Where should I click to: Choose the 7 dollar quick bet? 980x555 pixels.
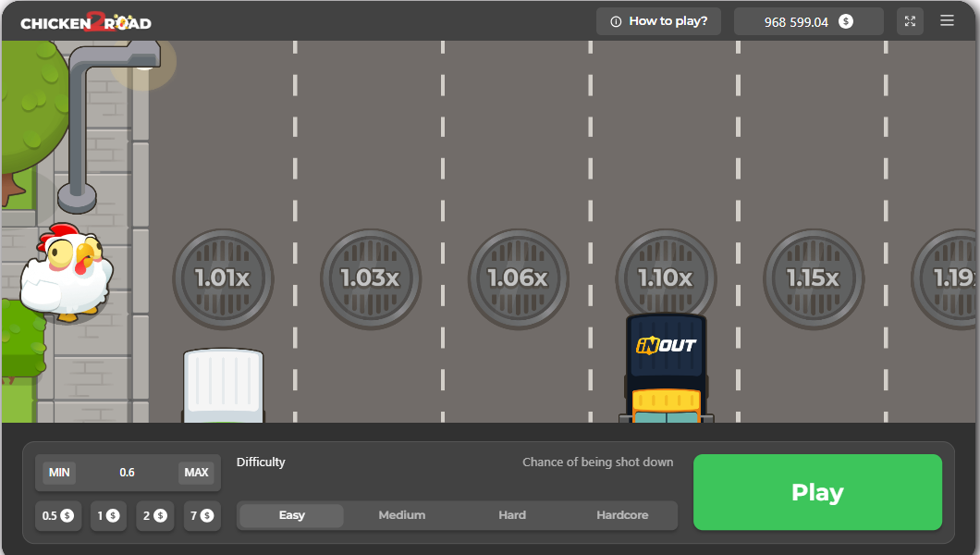click(202, 515)
